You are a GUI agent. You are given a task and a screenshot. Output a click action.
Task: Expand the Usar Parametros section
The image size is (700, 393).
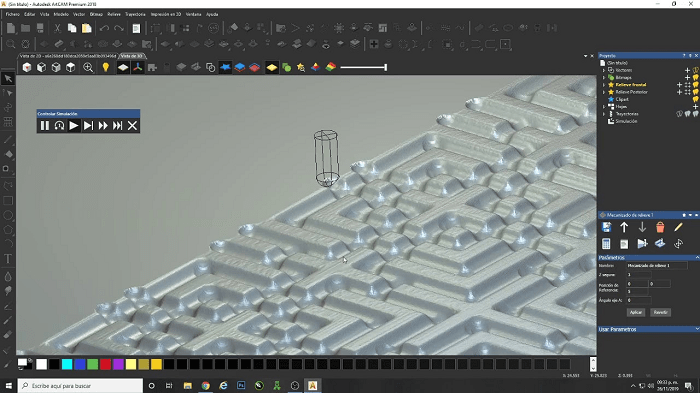tap(697, 329)
